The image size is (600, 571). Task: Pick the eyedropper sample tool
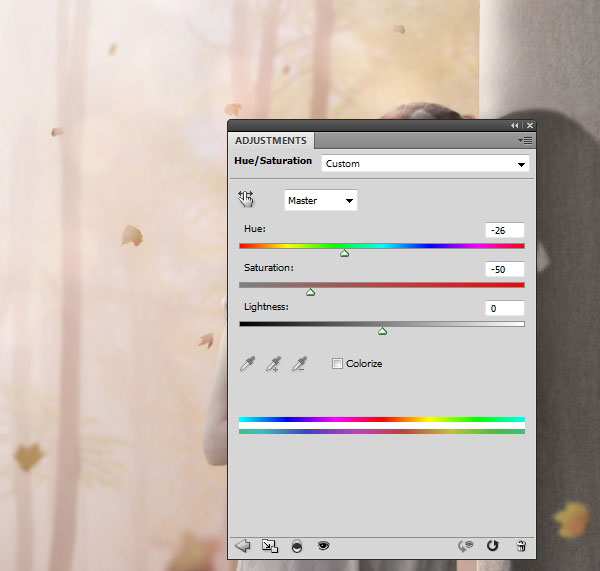click(248, 364)
